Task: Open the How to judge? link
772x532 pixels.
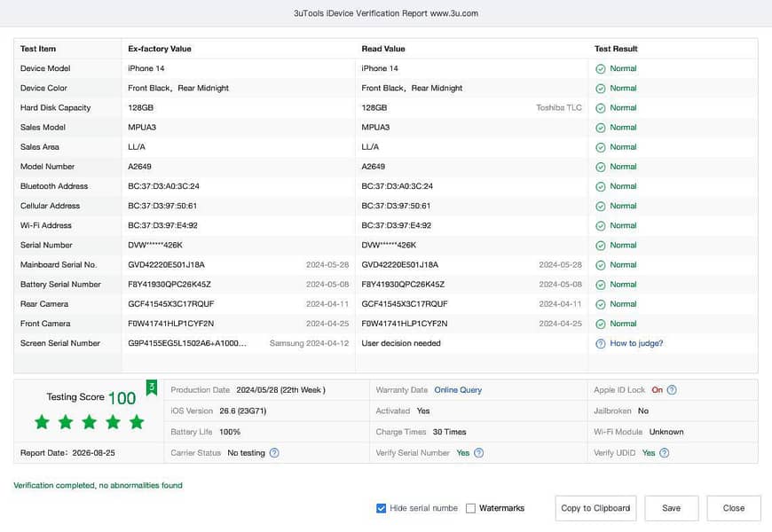Action: (x=636, y=343)
